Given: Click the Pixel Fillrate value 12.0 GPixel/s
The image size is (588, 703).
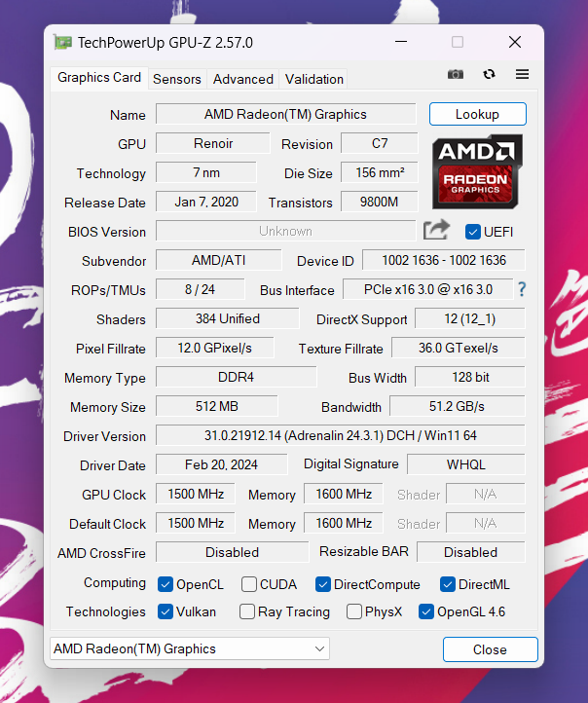Looking at the screenshot, I should (x=215, y=348).
